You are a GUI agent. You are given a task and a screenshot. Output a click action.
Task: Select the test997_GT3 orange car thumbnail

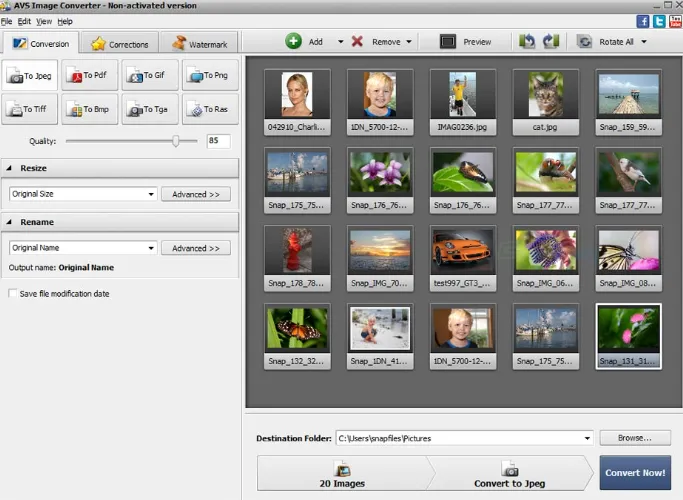pos(463,258)
